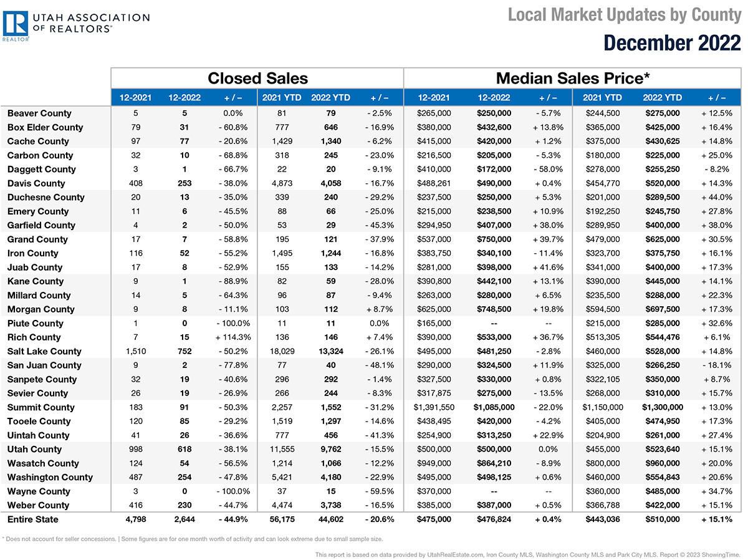Screen dimensions: 748x560
Task: Select the Median Sales Price section header
Action: 573,78
